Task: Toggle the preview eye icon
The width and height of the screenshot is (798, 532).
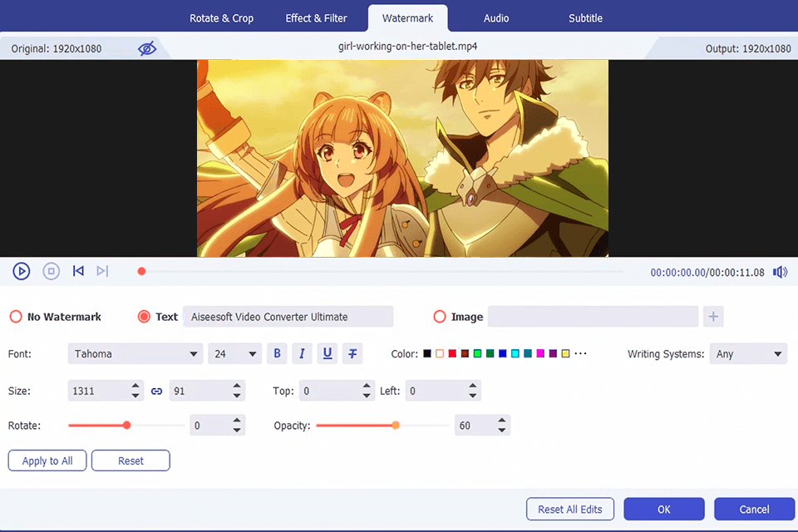Action: (147, 48)
